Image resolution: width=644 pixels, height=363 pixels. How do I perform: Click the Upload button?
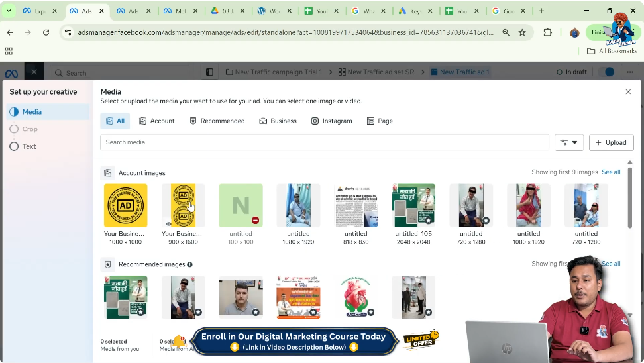[x=611, y=142]
